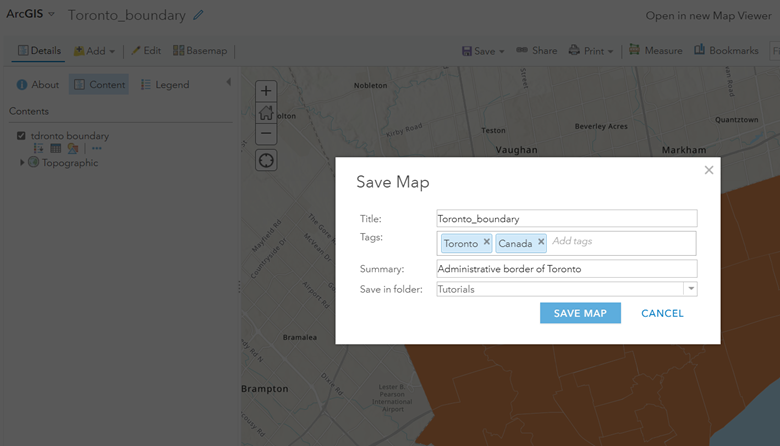Click the Print printer icon
Screen dimensions: 780x446
(574, 50)
